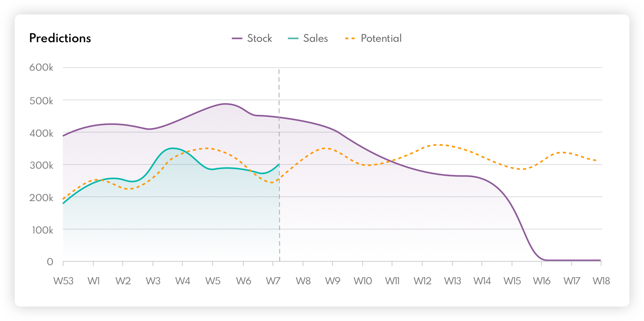Click the orange dashed Potential legend swatch
644x321 pixels.
pyautogui.click(x=350, y=38)
